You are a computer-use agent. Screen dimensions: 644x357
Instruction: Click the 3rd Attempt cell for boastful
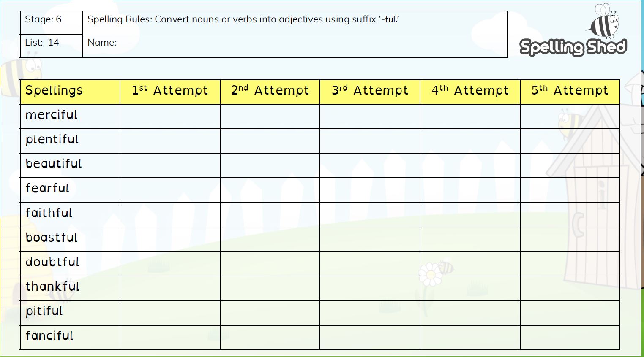click(x=370, y=239)
